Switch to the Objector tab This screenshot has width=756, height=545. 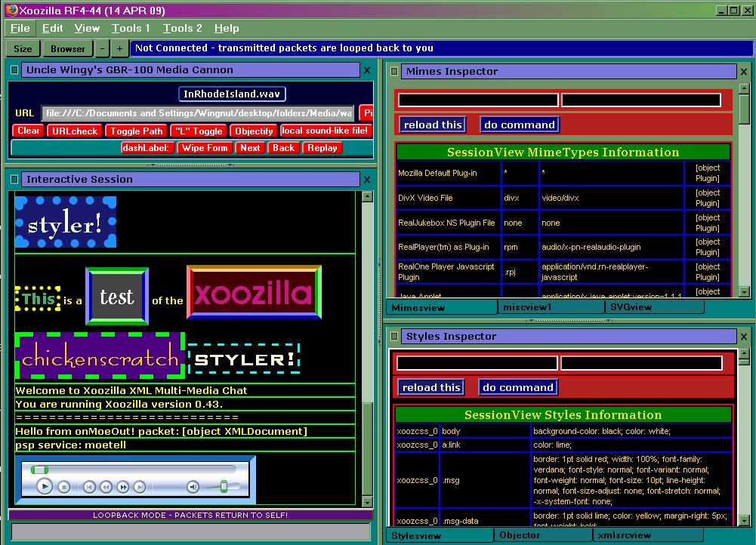tap(543, 535)
